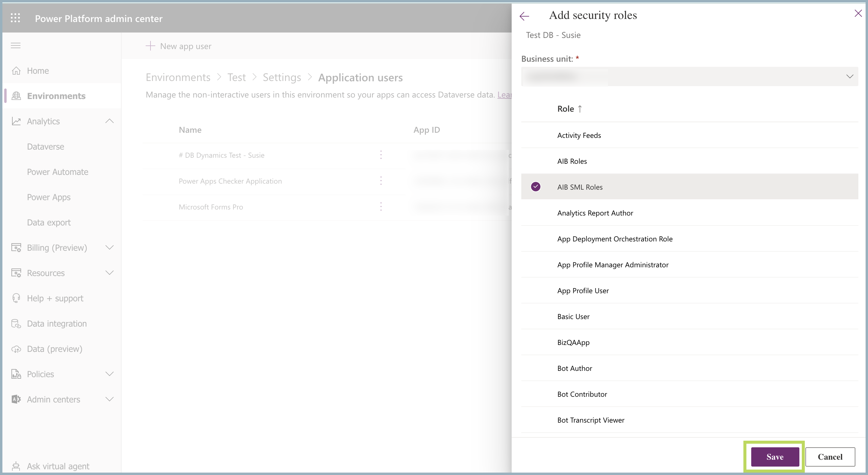Screen dimensions: 868x475
Task: Navigate to Test breadcrumb
Action: [x=237, y=78]
